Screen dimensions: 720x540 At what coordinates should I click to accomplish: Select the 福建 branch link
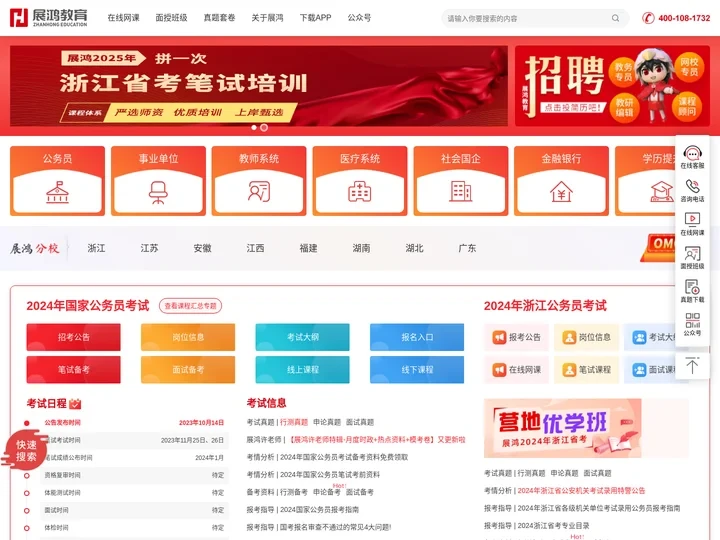(x=309, y=248)
